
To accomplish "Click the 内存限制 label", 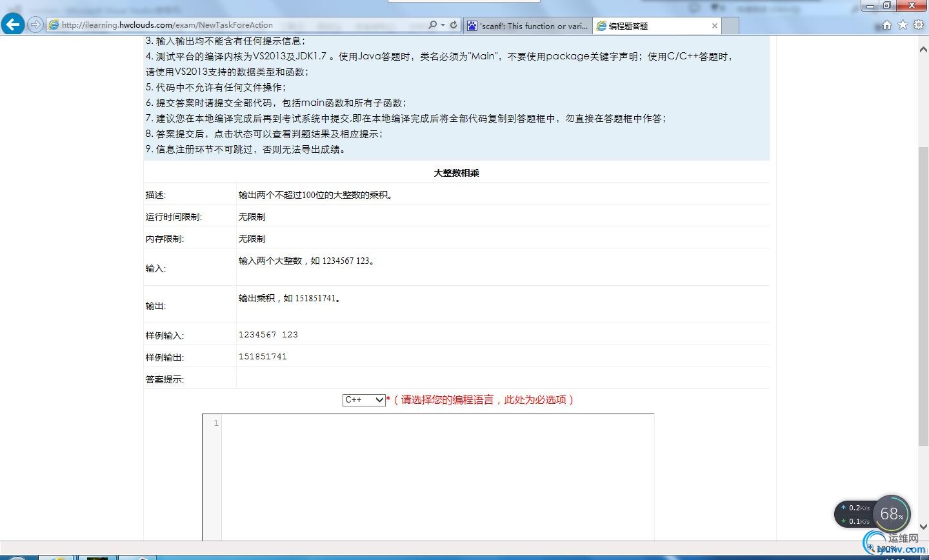I will tap(165, 239).
